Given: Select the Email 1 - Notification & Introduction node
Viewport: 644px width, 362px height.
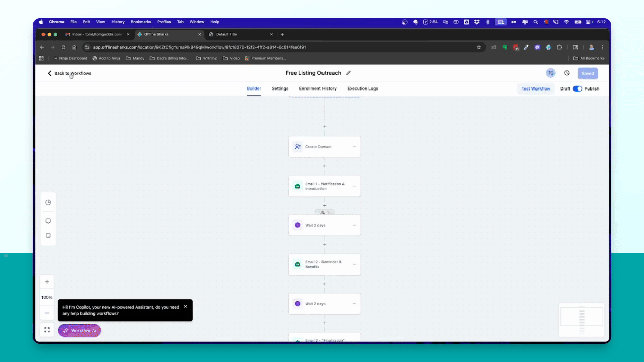Looking at the screenshot, I should coord(325,186).
